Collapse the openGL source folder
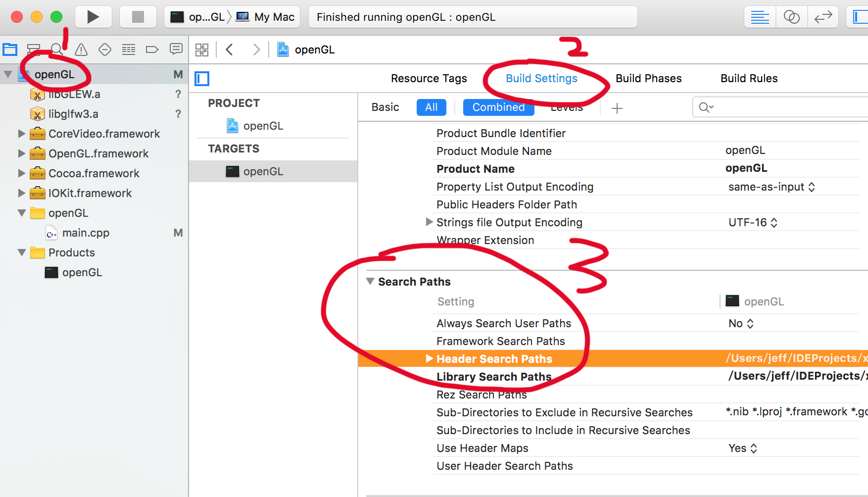 (22, 213)
